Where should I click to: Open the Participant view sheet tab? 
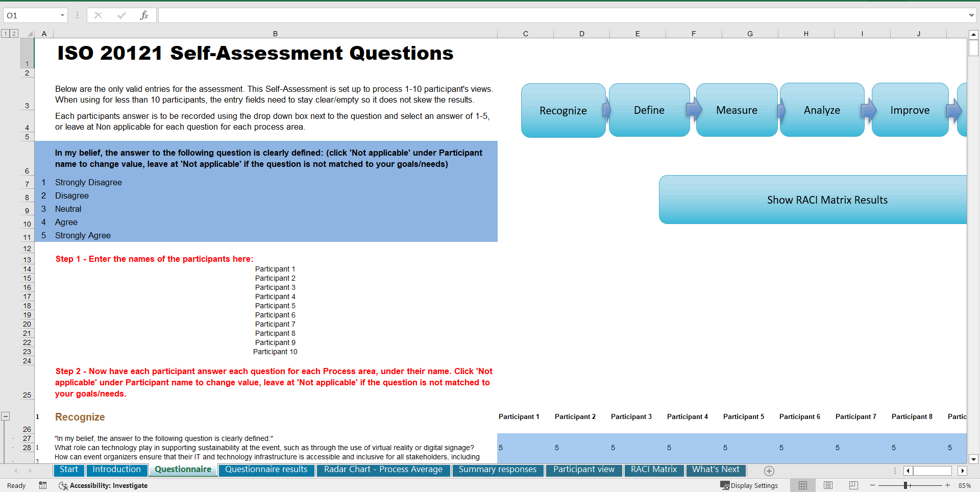point(584,470)
